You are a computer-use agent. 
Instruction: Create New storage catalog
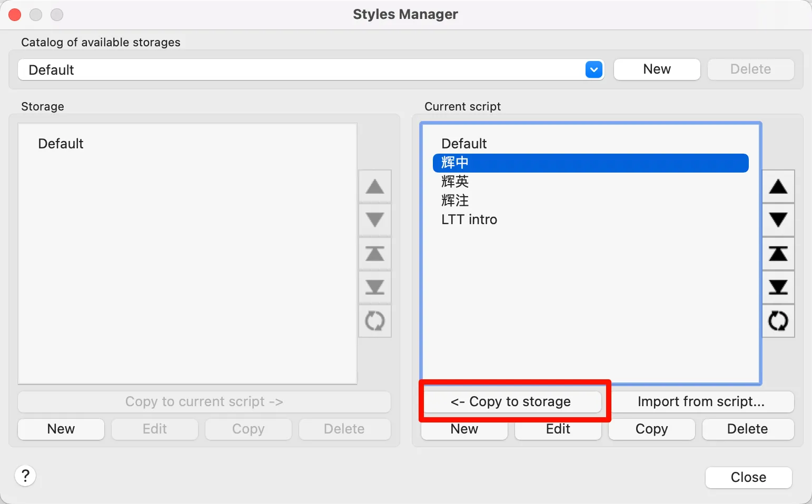pos(657,69)
